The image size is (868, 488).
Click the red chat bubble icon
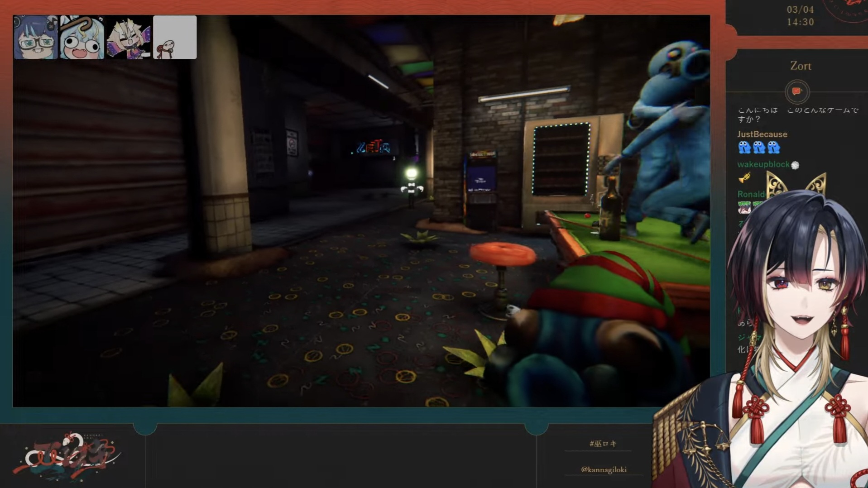[796, 91]
